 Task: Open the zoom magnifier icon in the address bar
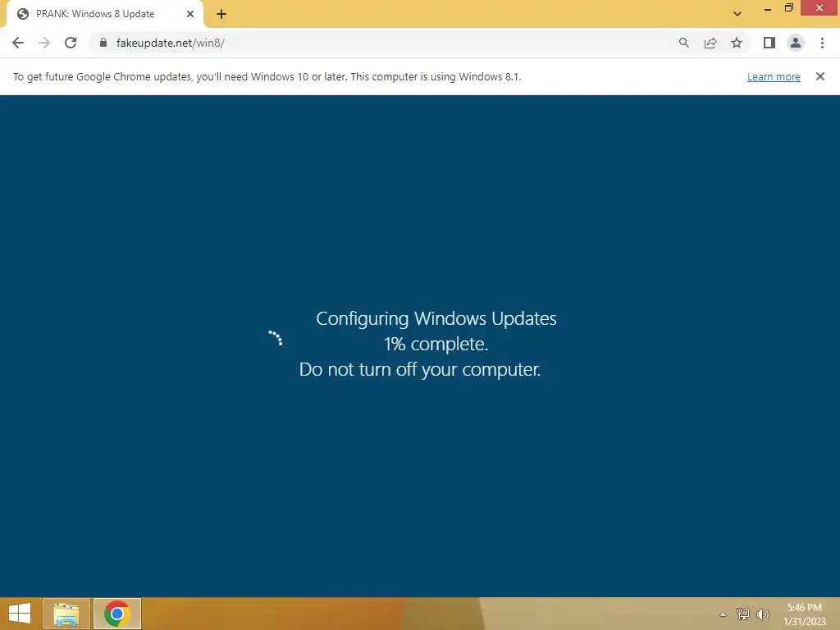click(683, 43)
